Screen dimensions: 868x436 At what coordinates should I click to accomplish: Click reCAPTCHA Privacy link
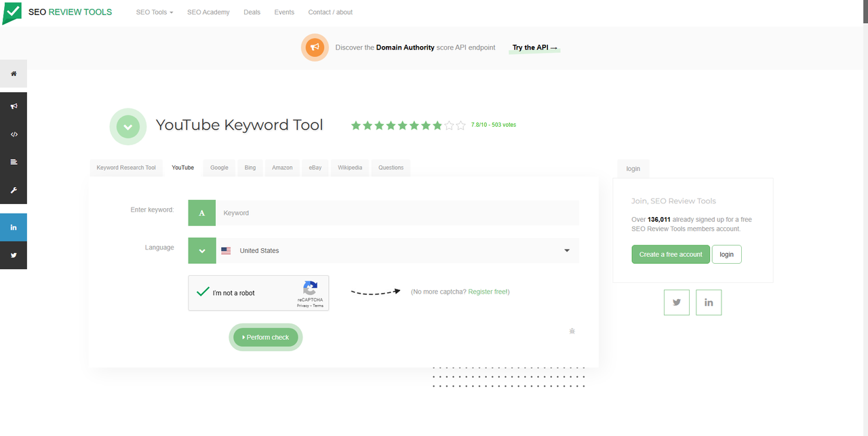[x=302, y=306]
